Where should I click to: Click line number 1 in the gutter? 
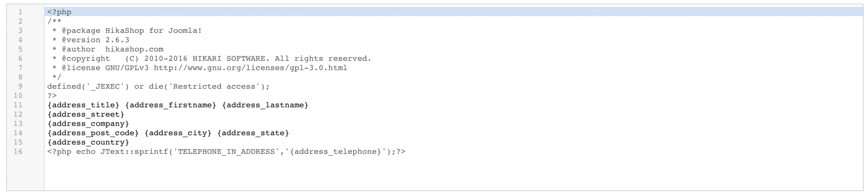tap(20, 12)
